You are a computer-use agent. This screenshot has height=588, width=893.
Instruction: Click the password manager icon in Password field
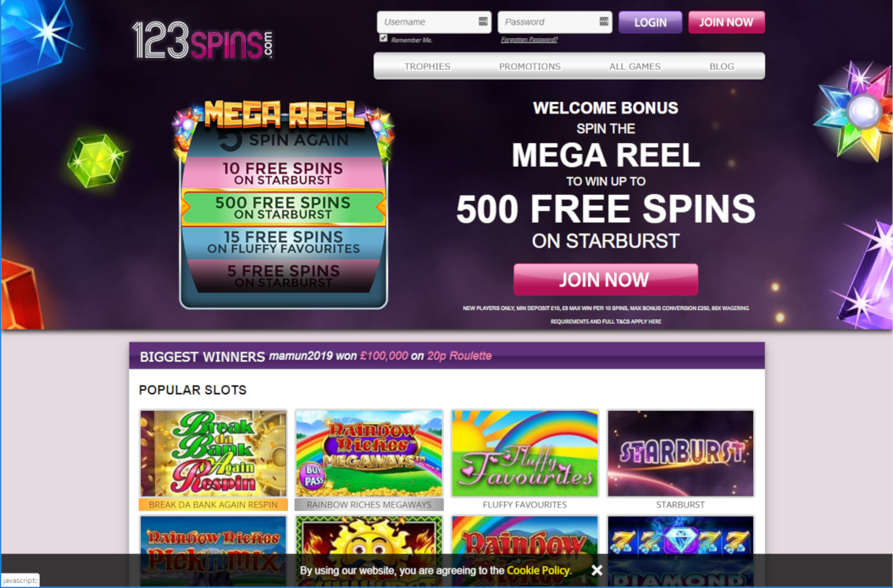[x=604, y=22]
